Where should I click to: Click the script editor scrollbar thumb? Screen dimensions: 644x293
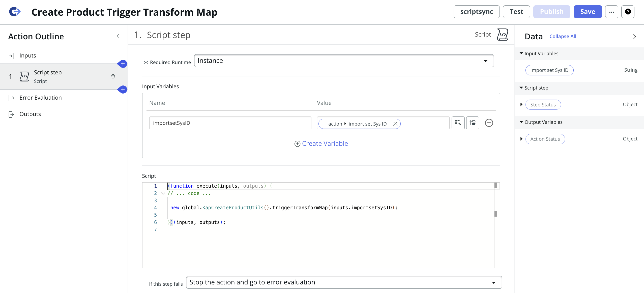[x=495, y=185]
